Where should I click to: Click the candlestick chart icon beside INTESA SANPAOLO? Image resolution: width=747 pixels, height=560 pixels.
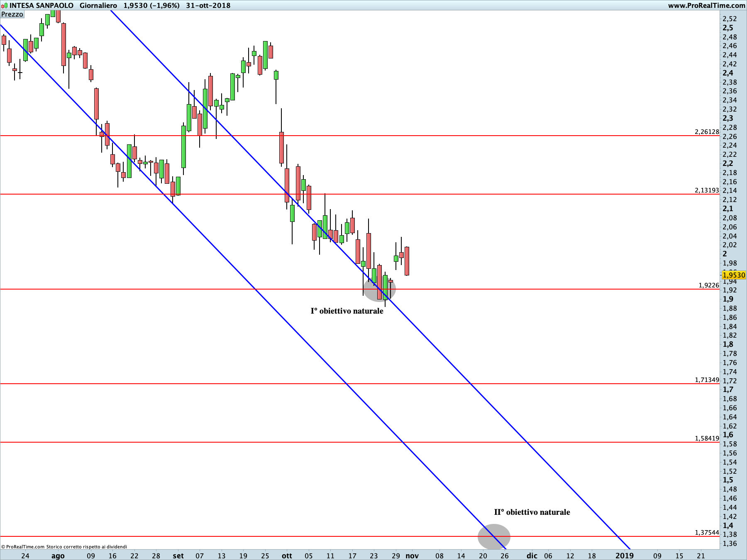4,5
